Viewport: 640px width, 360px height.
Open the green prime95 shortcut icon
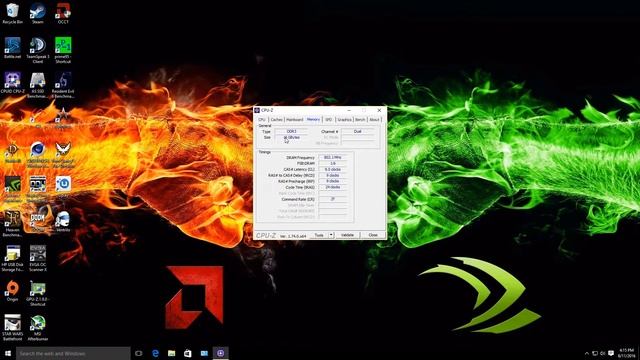pos(63,50)
